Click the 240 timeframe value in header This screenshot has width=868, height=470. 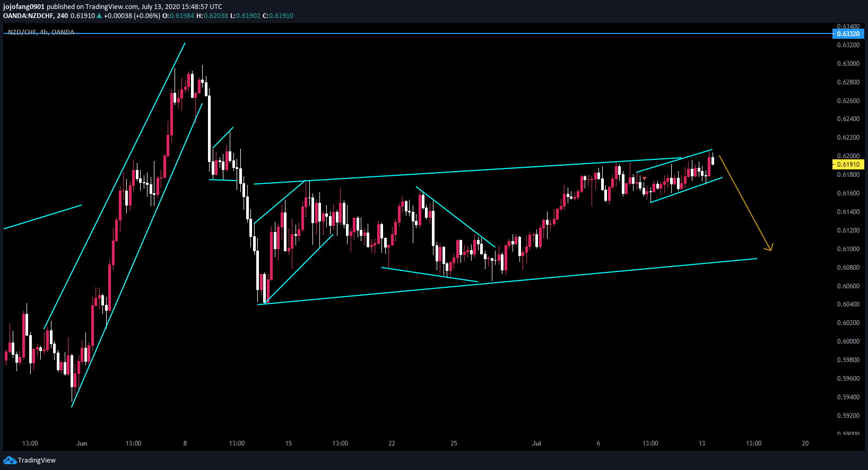(62, 16)
